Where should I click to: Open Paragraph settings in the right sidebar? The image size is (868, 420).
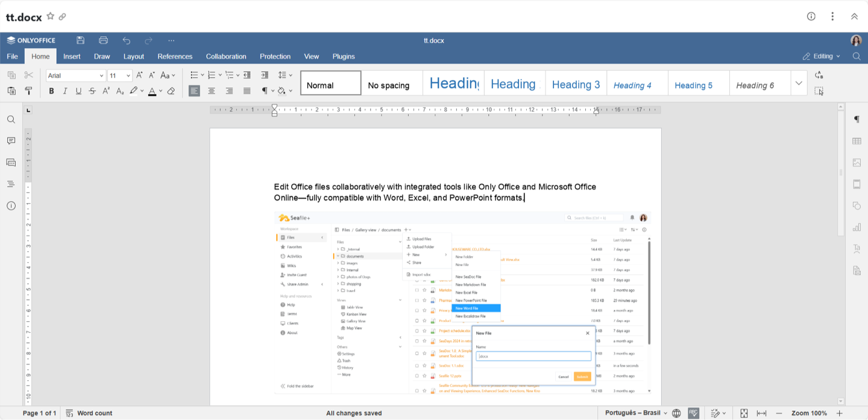click(x=857, y=119)
